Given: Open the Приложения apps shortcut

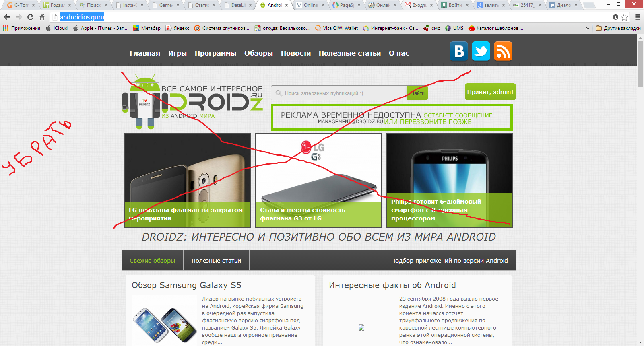Looking at the screenshot, I should 22,28.
